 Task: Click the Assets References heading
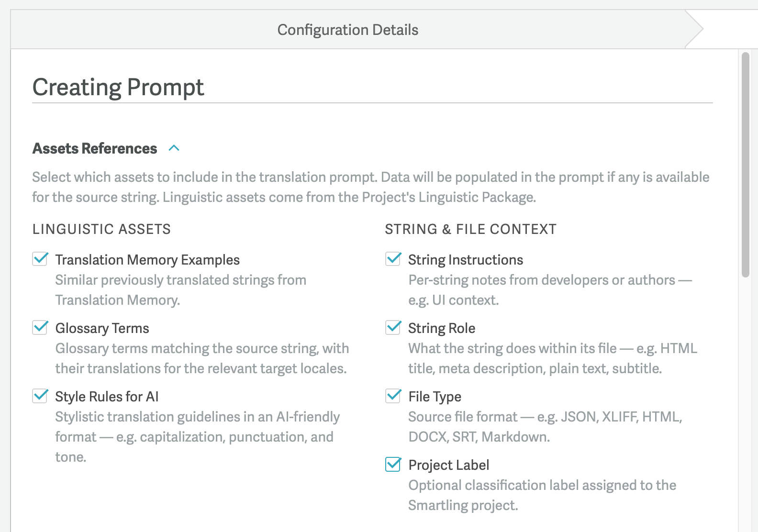[x=95, y=148]
